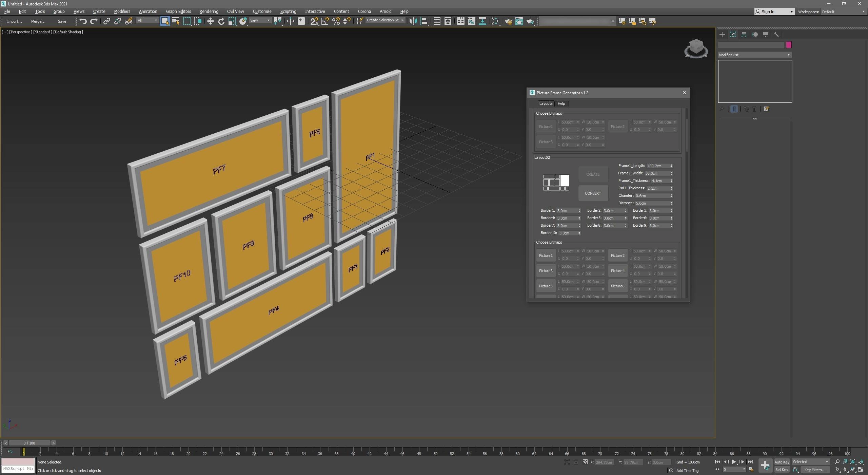Click the Picture4 bitmap button
This screenshot has width=868, height=475.
click(617, 271)
